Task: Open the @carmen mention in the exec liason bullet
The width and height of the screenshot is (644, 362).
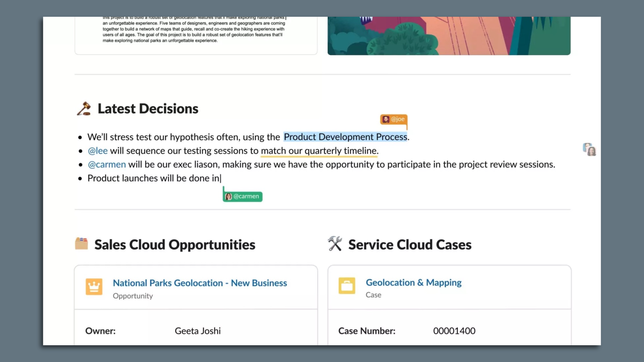Action: pyautogui.click(x=107, y=164)
